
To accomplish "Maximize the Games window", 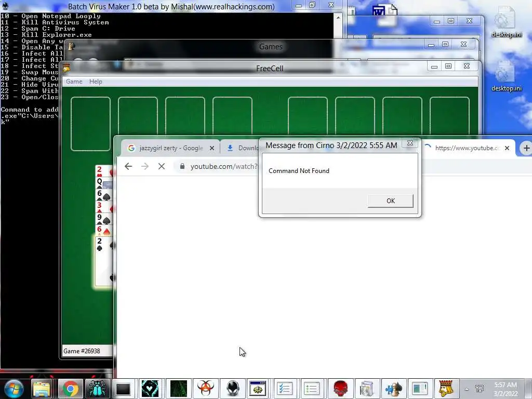I will 445,45.
